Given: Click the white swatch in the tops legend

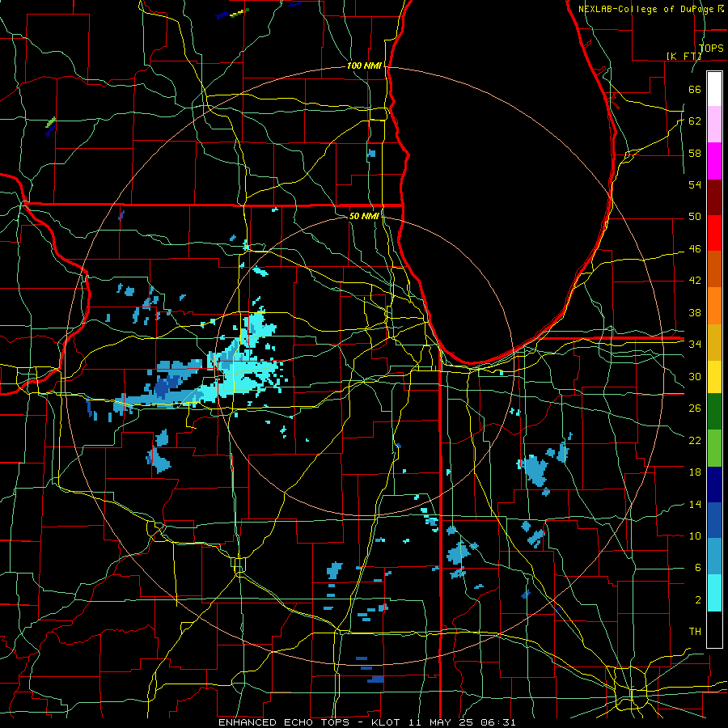Looking at the screenshot, I should pos(714,89).
